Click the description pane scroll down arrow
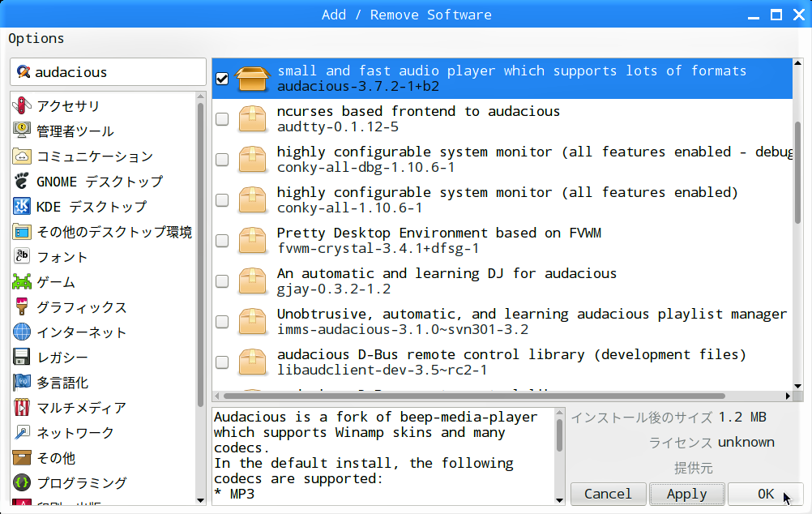The image size is (812, 514). (559, 500)
